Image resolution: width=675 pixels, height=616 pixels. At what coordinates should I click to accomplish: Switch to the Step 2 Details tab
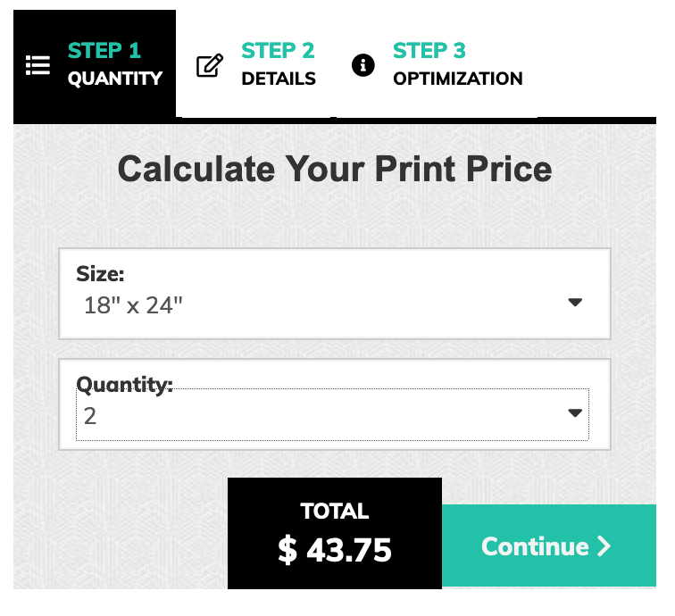[x=256, y=63]
